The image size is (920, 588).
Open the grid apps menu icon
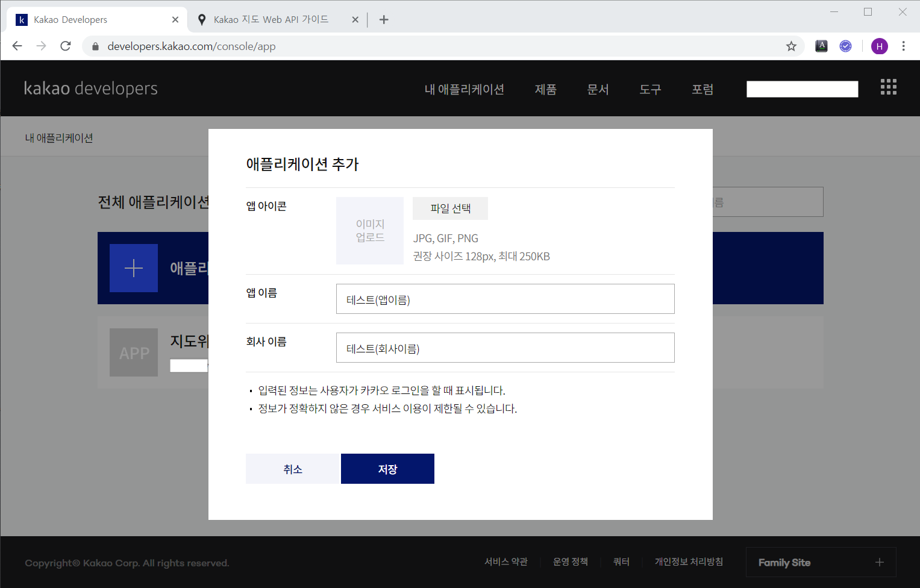tap(888, 87)
